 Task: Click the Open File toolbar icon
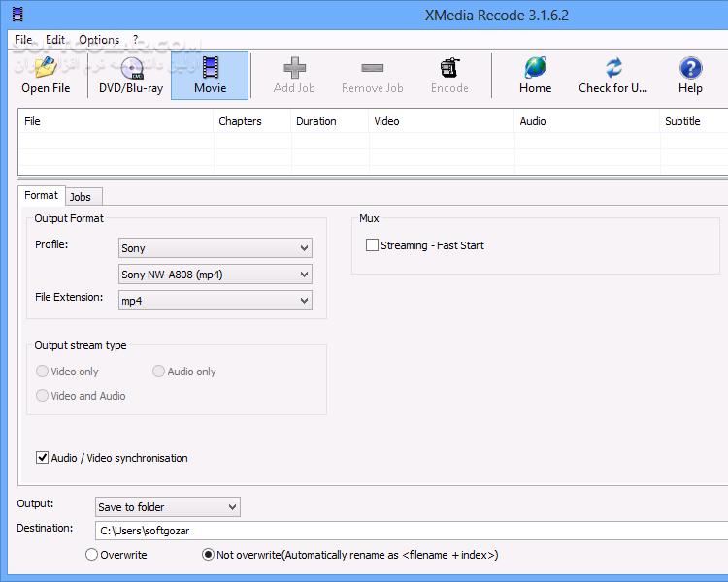pyautogui.click(x=46, y=76)
